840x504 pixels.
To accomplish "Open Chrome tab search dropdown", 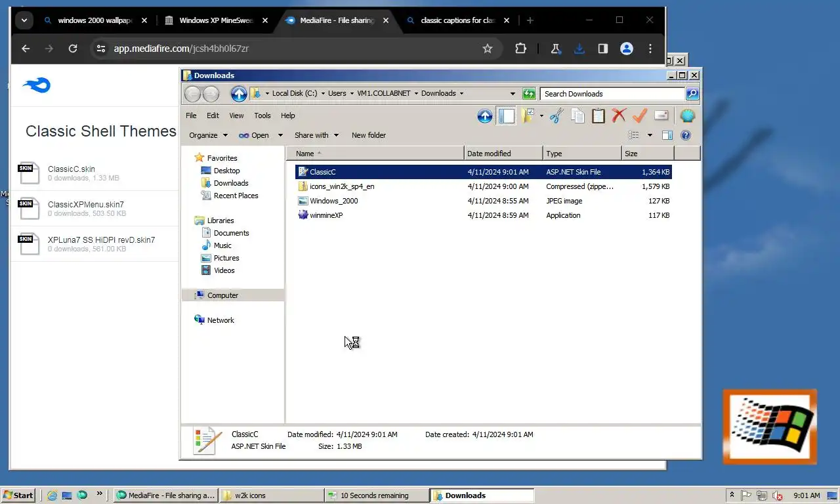I will (x=24, y=20).
